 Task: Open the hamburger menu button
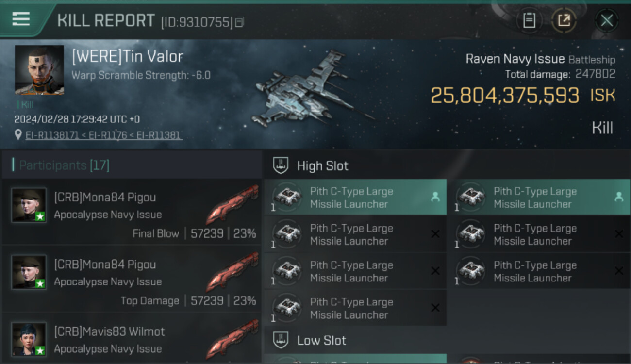point(21,19)
